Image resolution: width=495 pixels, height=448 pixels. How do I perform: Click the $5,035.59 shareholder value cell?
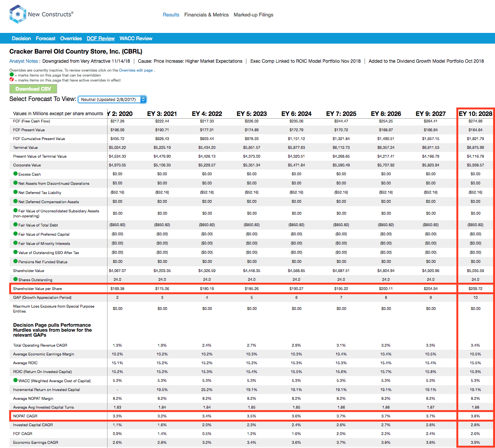[x=475, y=271]
